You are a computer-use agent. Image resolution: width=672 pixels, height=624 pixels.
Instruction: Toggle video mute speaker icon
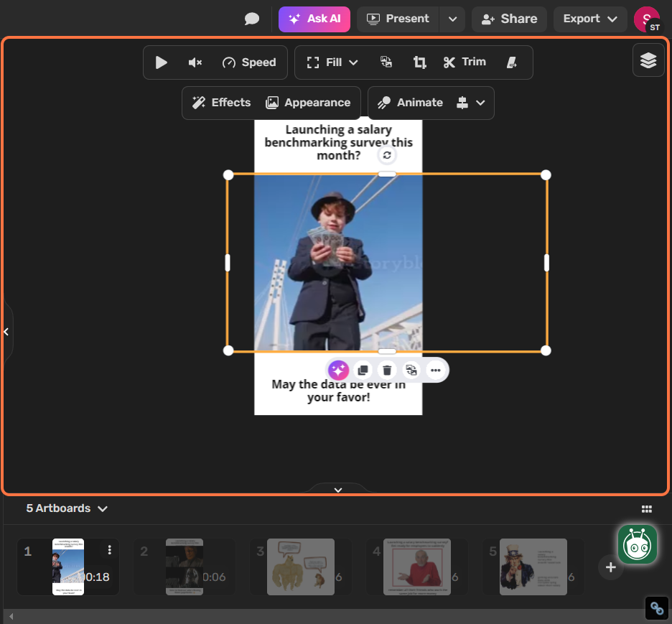pyautogui.click(x=195, y=62)
